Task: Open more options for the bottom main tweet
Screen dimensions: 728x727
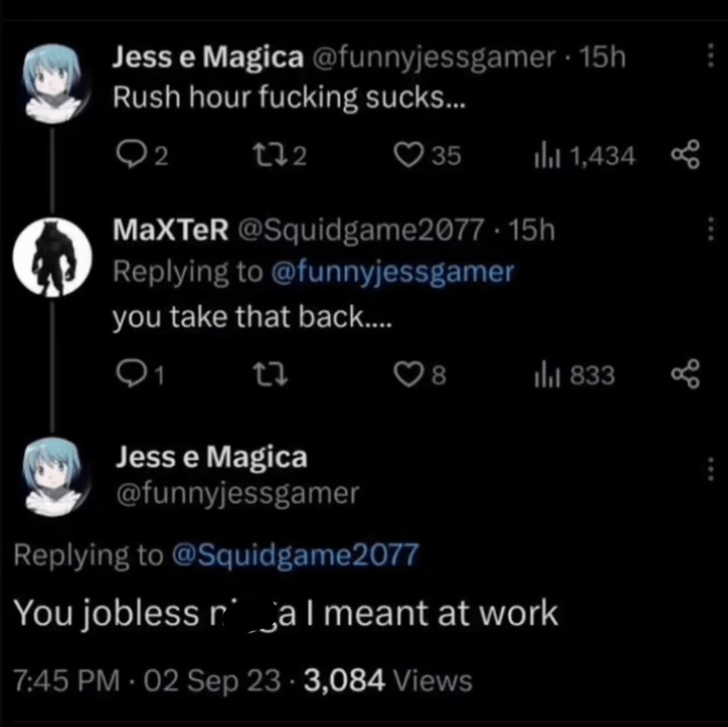Action: [x=709, y=468]
